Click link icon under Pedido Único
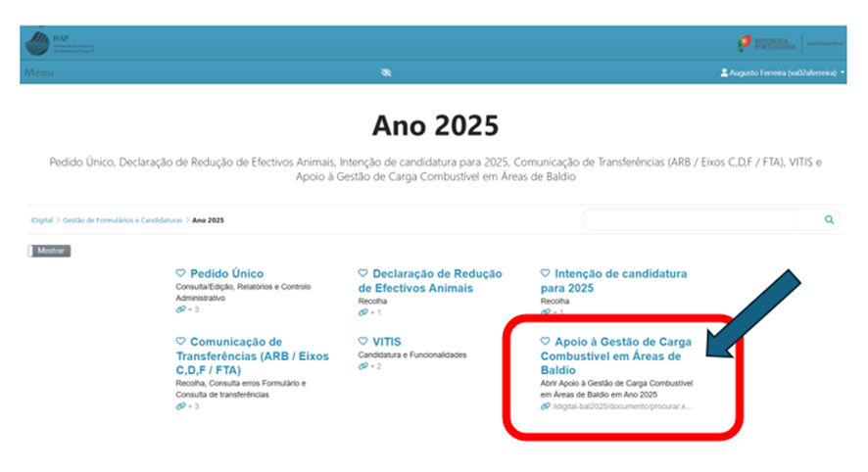Viewport: 868px width, 472px height. pos(180,309)
